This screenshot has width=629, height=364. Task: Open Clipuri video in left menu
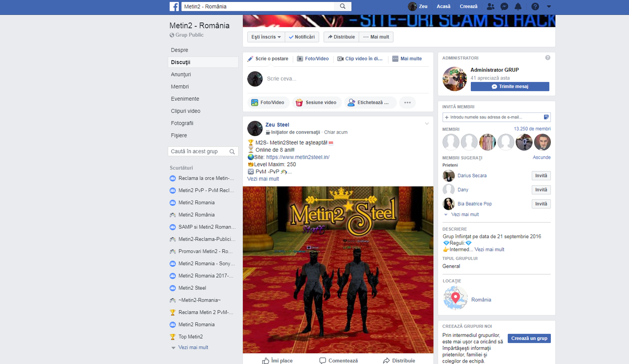click(186, 111)
